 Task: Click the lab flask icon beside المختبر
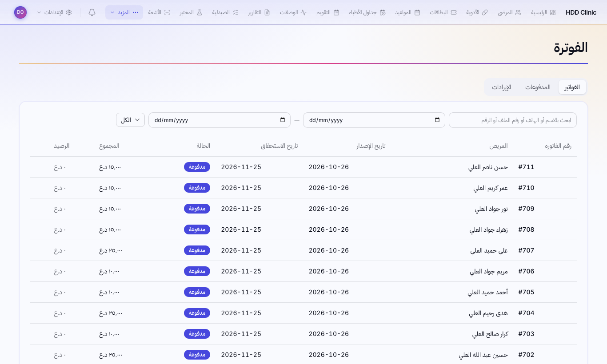click(x=200, y=12)
